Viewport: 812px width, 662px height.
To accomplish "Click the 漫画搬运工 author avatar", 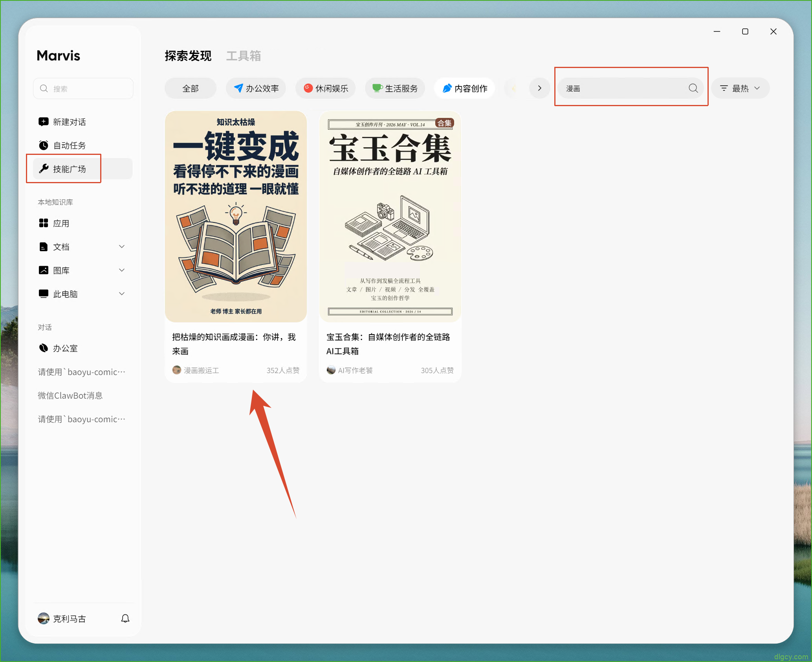I will click(177, 370).
